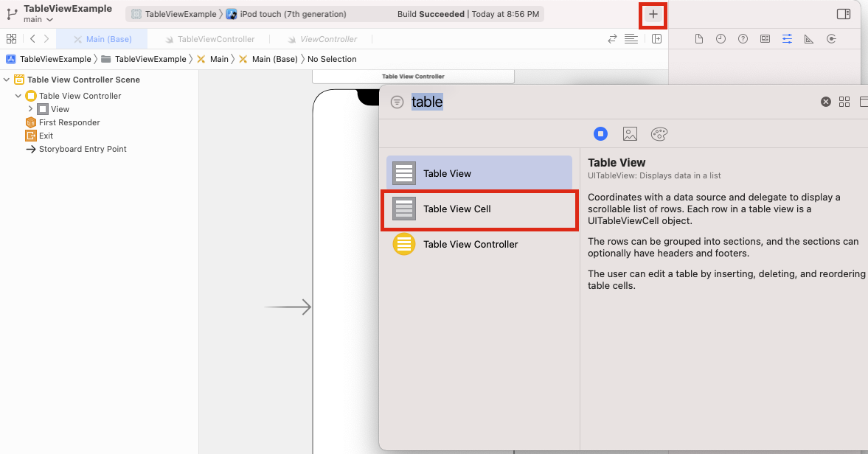Open the Identity inspector

pos(765,39)
